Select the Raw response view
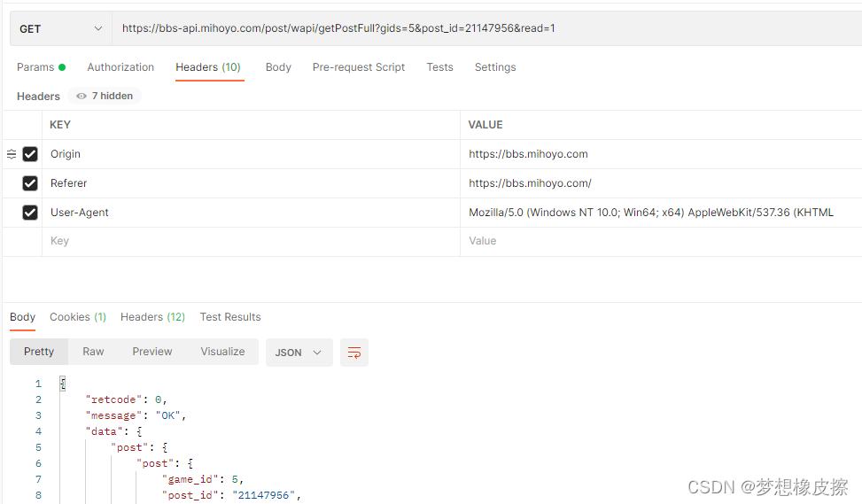 point(93,352)
